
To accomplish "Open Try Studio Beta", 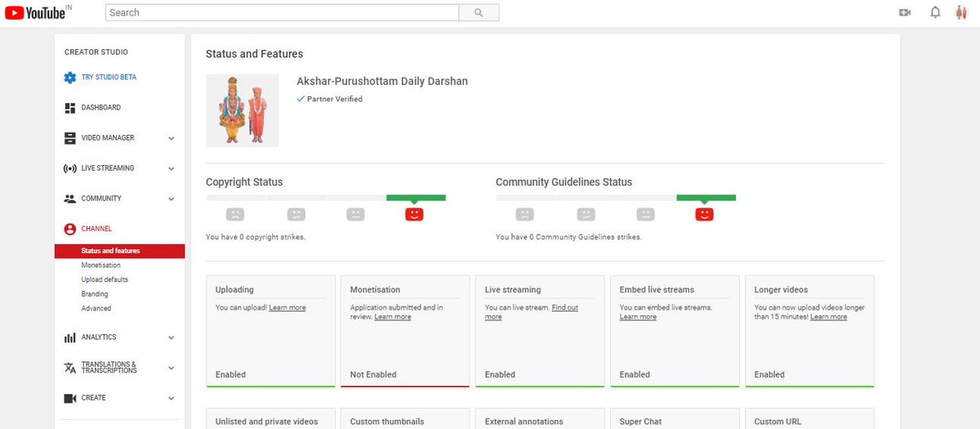I will point(109,78).
